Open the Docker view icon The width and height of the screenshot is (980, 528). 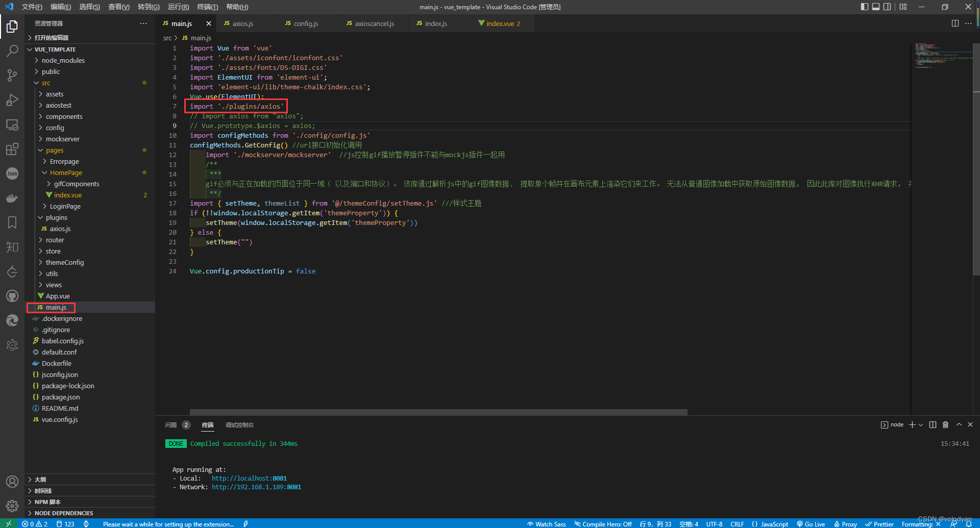pyautogui.click(x=12, y=198)
